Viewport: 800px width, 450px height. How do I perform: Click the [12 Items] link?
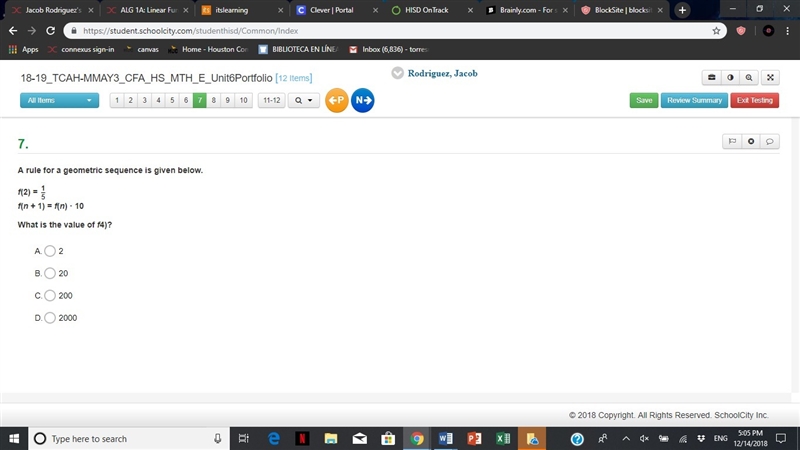(294, 78)
